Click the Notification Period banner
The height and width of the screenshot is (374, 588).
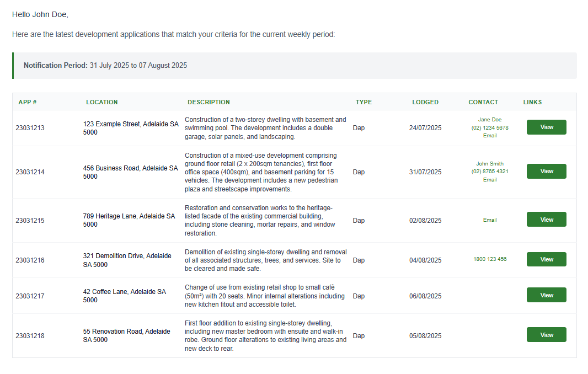294,66
